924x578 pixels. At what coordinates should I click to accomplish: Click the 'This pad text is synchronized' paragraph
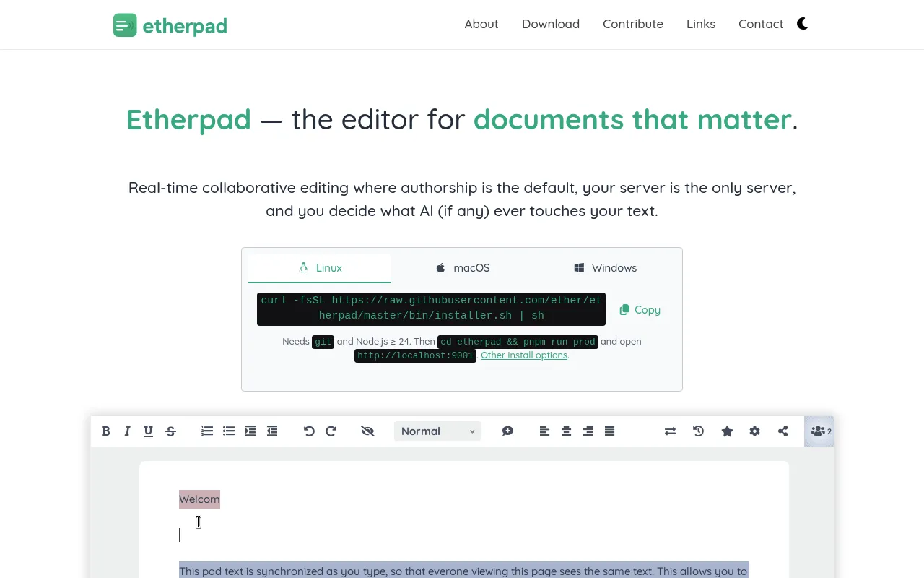pos(463,571)
